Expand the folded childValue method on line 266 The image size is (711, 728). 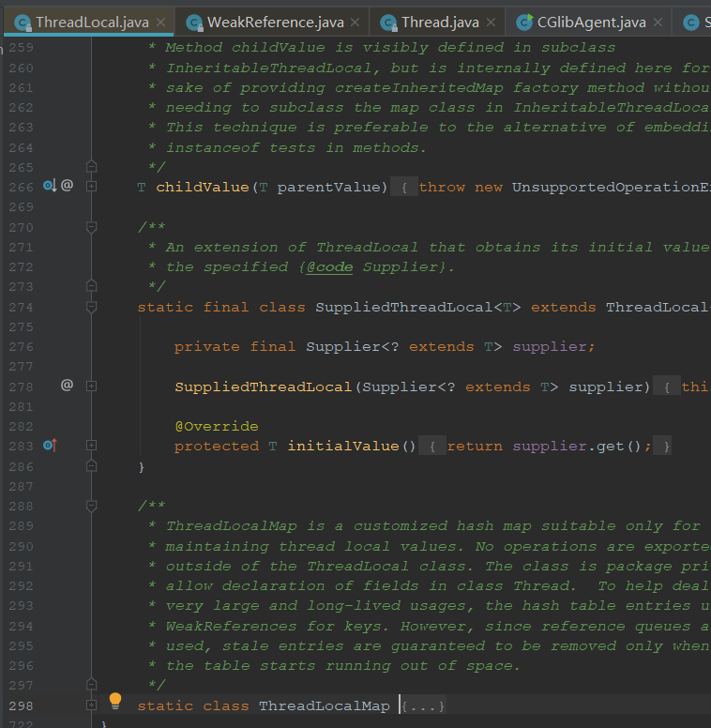click(x=91, y=187)
